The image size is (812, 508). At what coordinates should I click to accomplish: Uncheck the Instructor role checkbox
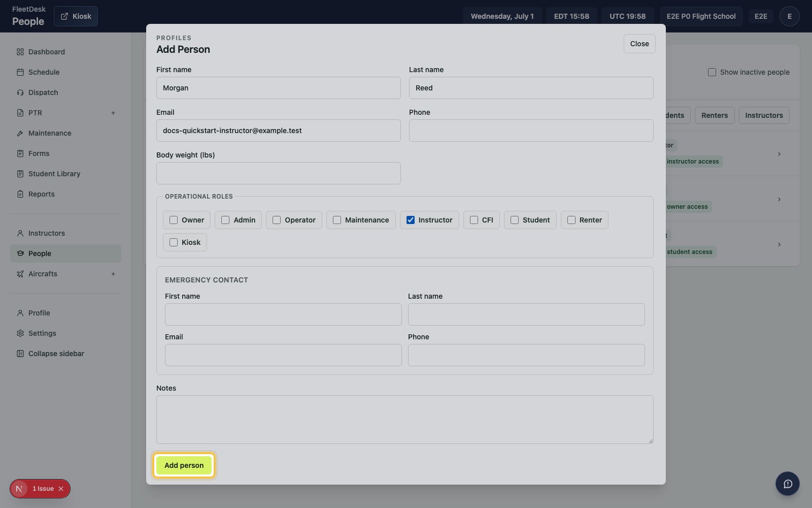pos(411,220)
